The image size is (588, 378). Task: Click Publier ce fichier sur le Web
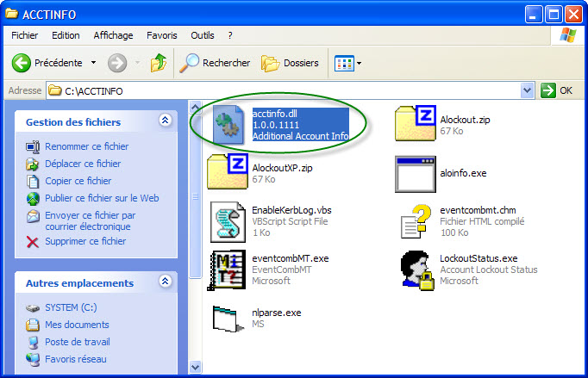[102, 198]
